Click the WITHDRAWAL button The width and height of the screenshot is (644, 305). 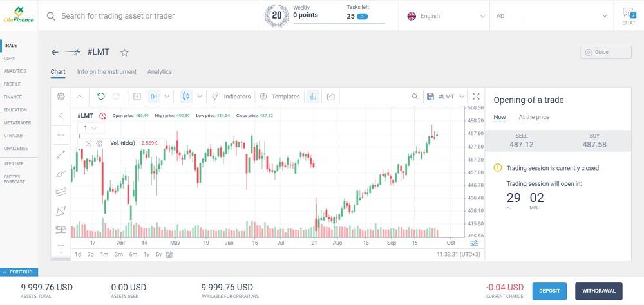[x=599, y=291]
